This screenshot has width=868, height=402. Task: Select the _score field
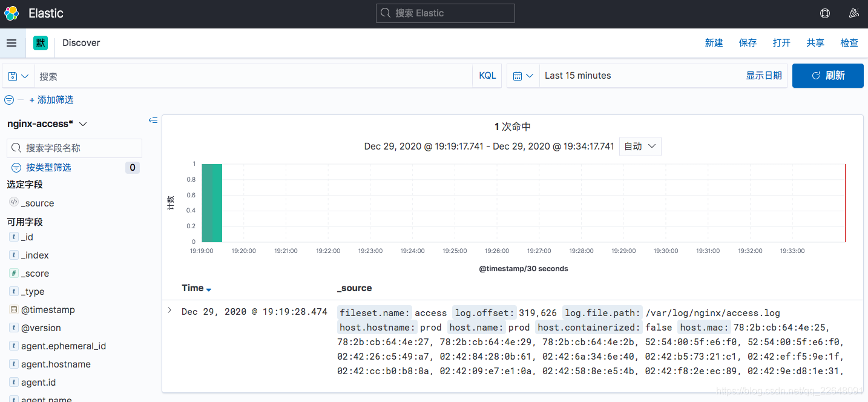point(35,274)
